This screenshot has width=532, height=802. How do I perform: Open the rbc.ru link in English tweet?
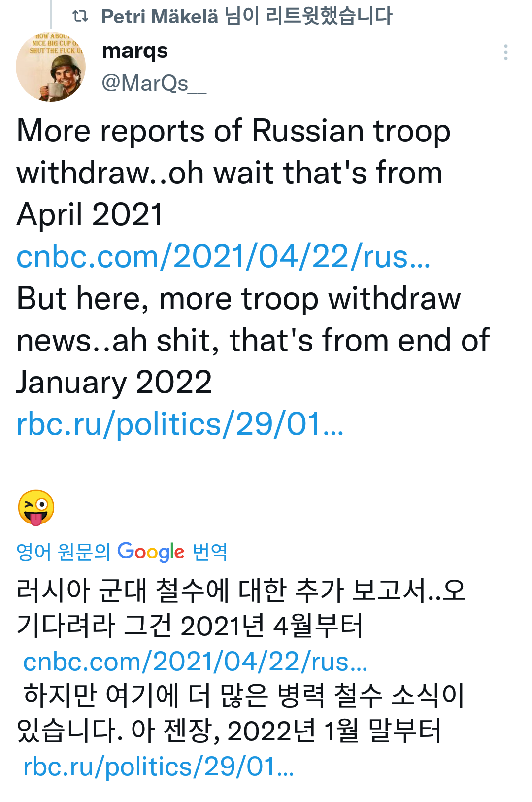pos(180,424)
